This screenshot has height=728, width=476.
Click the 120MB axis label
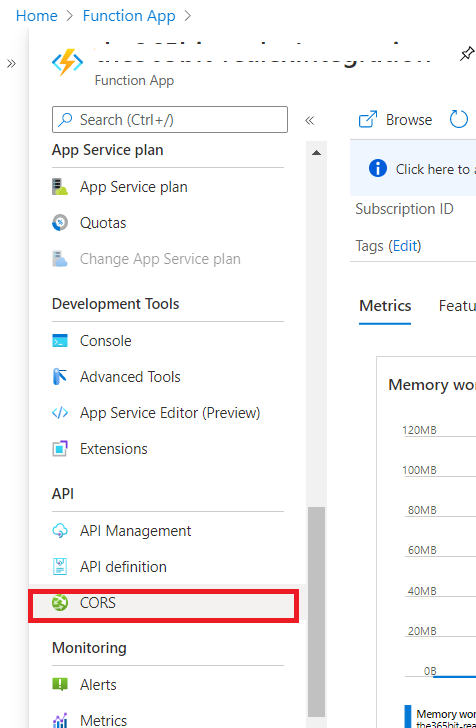pyautogui.click(x=419, y=430)
